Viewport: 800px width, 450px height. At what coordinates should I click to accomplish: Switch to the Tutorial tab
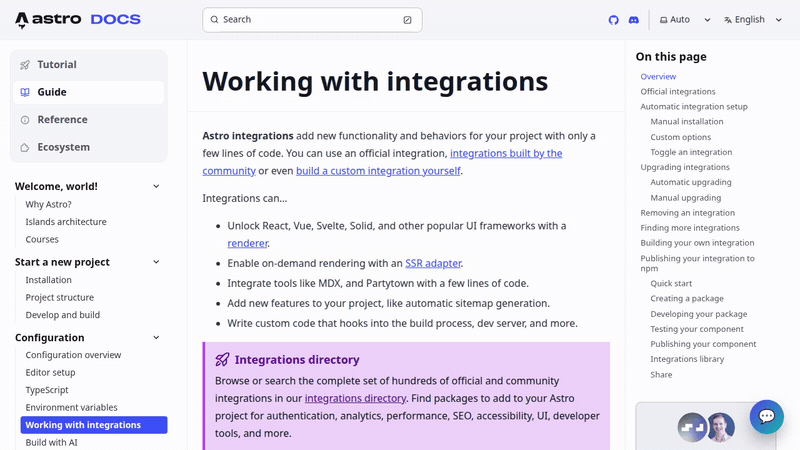click(x=89, y=65)
